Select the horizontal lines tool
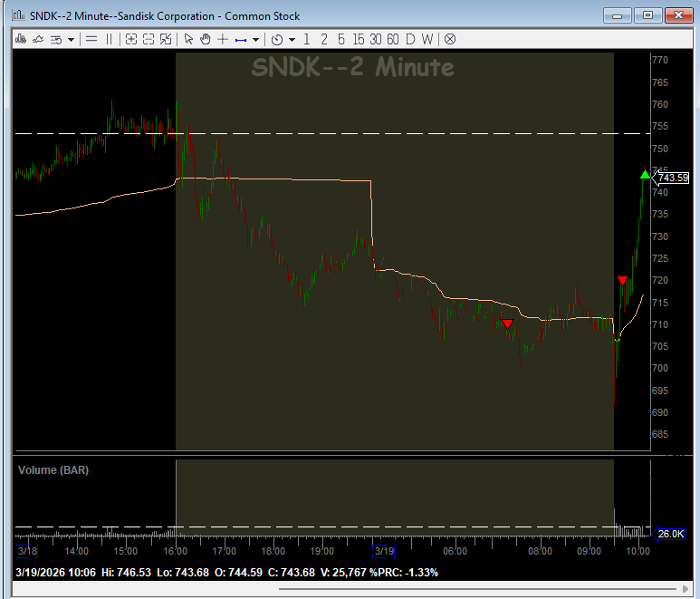Viewport: 700px width, 599px height. 91,39
